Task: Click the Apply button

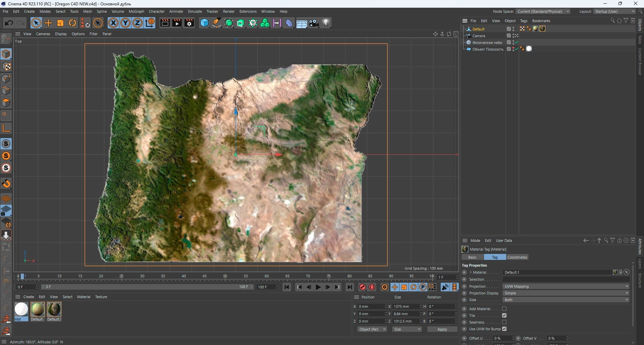Action: (442, 329)
